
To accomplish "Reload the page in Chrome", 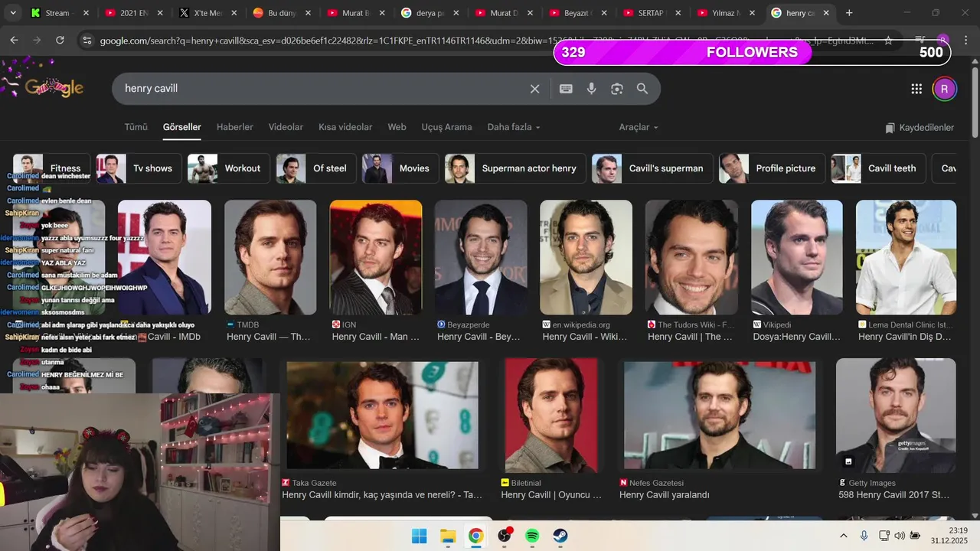I will 60,40.
